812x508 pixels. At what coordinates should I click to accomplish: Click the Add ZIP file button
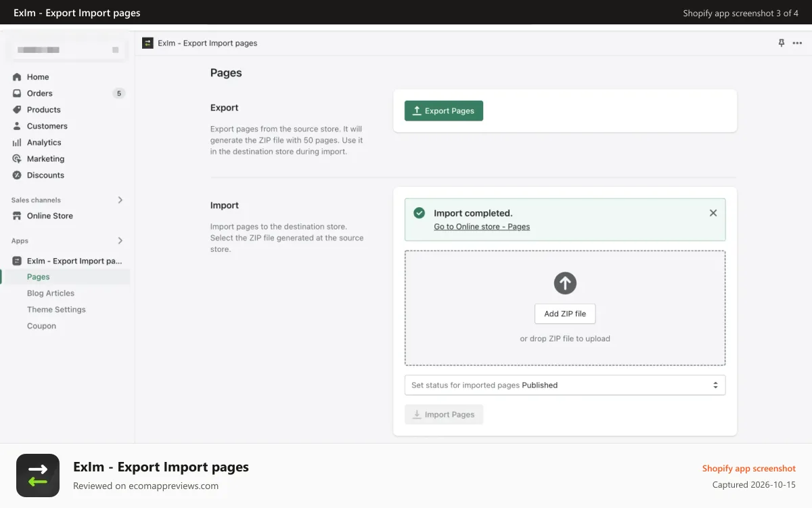(x=565, y=314)
